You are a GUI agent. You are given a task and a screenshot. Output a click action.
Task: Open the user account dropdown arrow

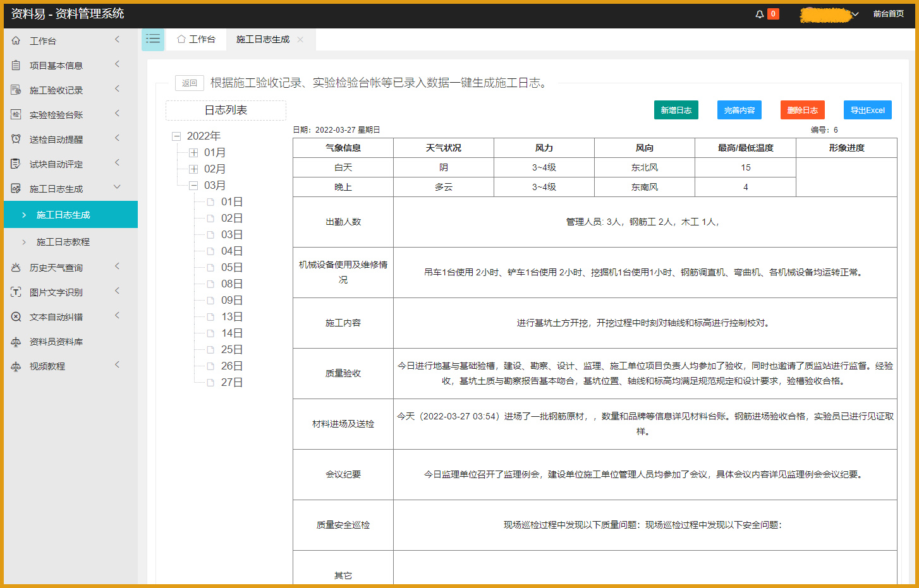point(855,14)
